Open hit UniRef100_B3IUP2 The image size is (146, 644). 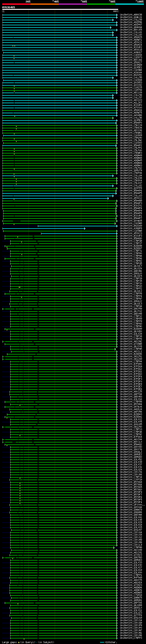[x=131, y=47]
